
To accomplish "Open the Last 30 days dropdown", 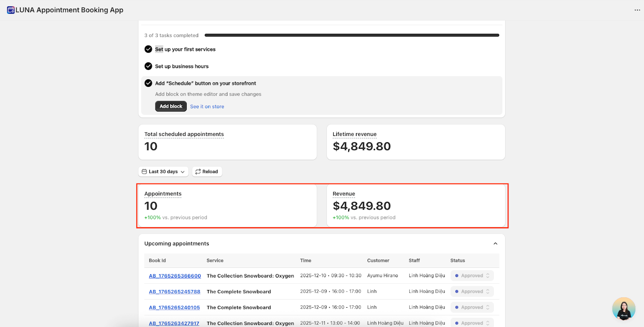I will coord(163,172).
